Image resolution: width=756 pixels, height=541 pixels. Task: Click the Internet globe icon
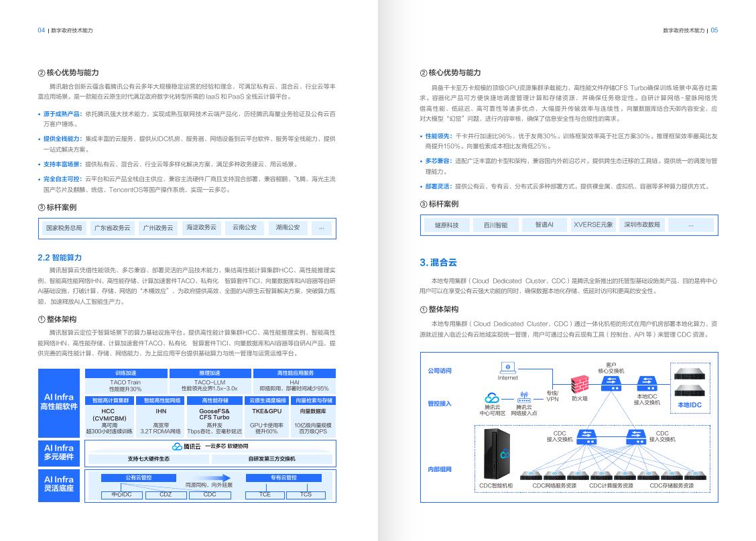(507, 368)
